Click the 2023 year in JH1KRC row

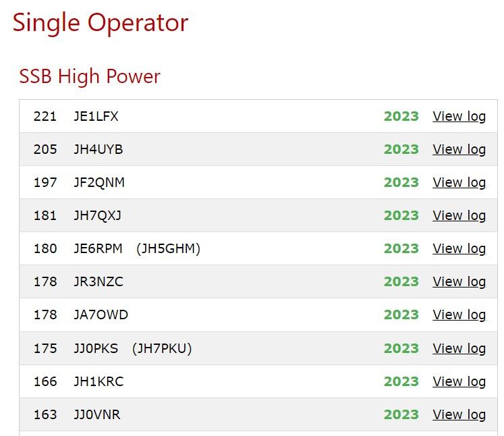401,381
